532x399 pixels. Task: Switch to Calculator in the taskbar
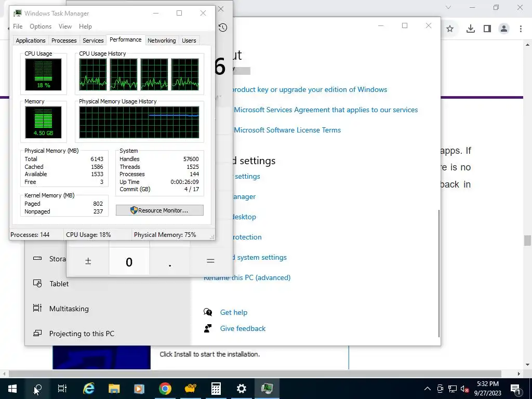[216, 389]
